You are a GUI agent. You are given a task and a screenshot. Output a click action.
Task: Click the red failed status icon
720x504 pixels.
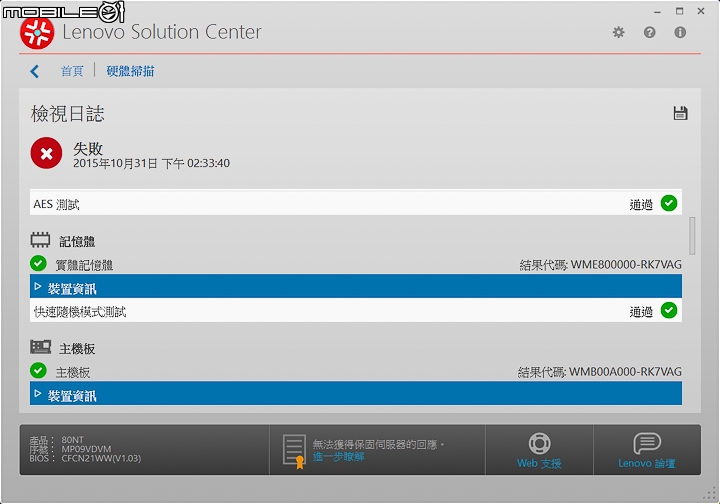46,153
